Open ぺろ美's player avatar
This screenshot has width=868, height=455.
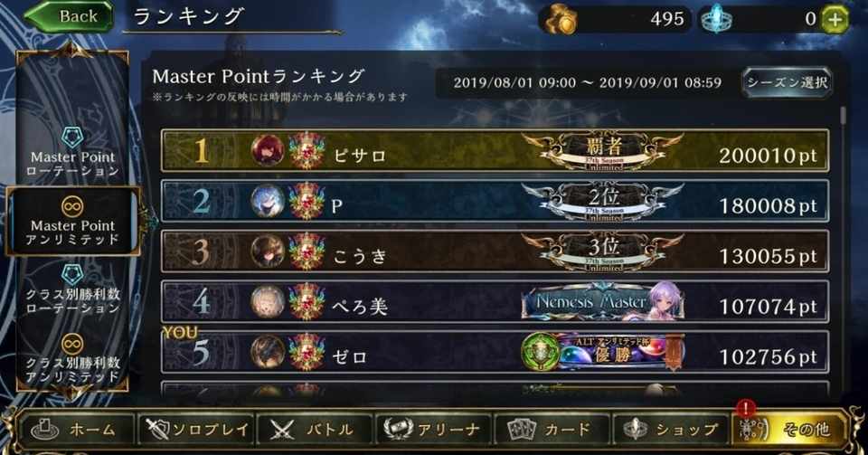(268, 301)
